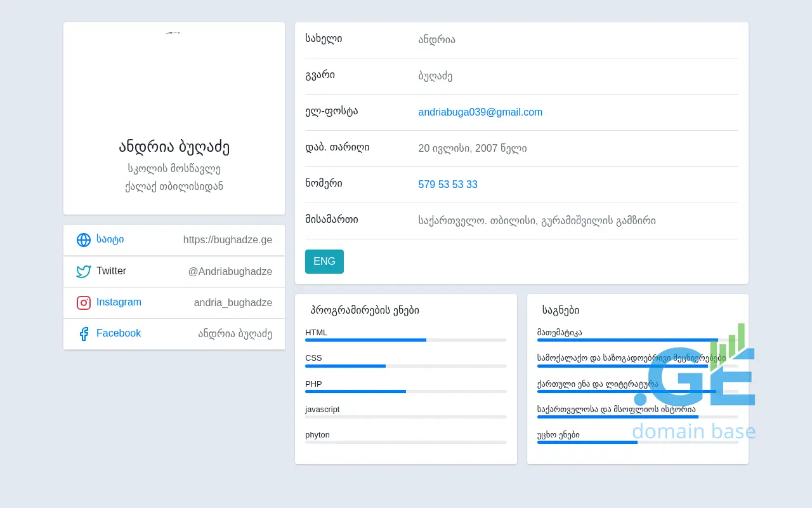Viewport: 812px width, 508px height.
Task: Click the Twitter bird icon
Action: click(x=84, y=271)
